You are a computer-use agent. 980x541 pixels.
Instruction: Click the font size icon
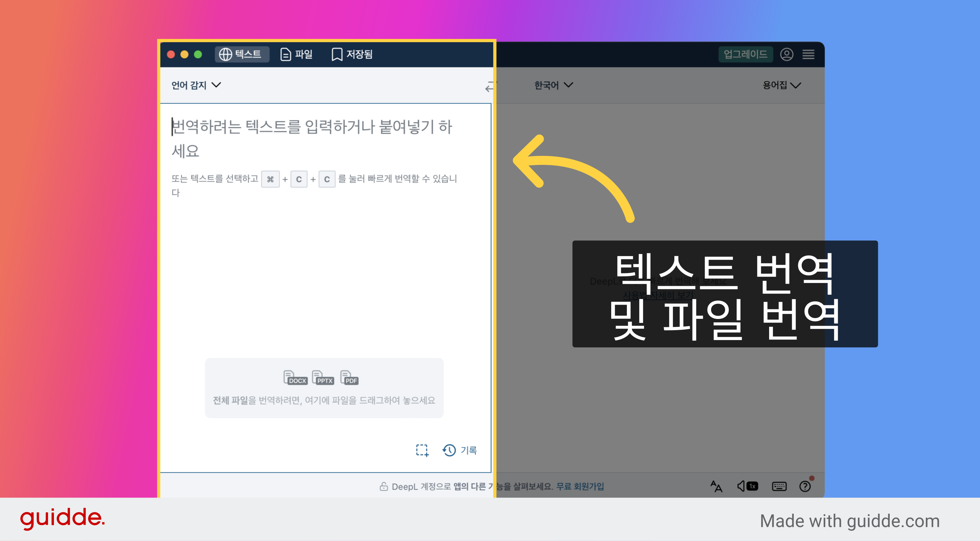(x=716, y=486)
